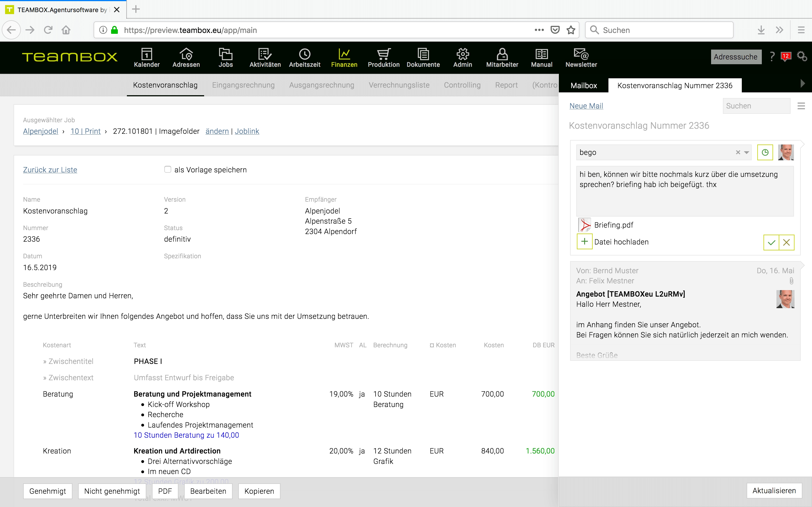812x507 pixels.
Task: Open the mailbox hamburger menu
Action: click(x=801, y=106)
